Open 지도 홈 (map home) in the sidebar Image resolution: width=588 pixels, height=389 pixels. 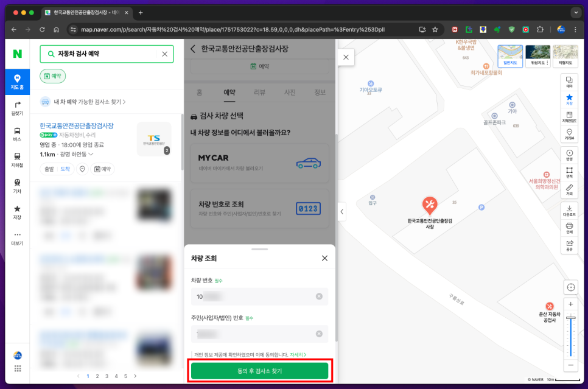[17, 82]
